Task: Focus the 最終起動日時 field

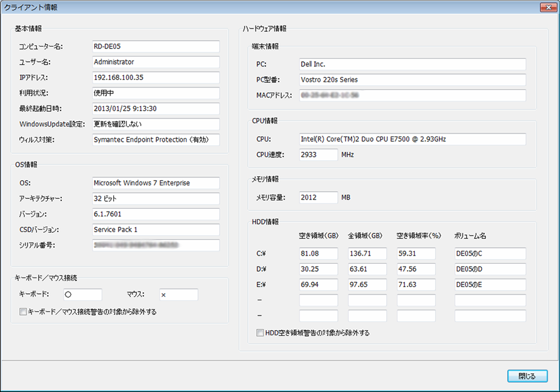Action: tap(155, 108)
